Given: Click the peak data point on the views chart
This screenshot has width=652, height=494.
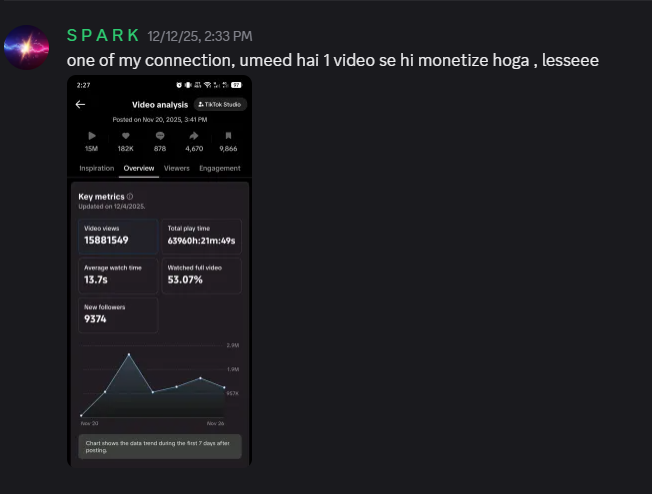Looking at the screenshot, I should (129, 354).
